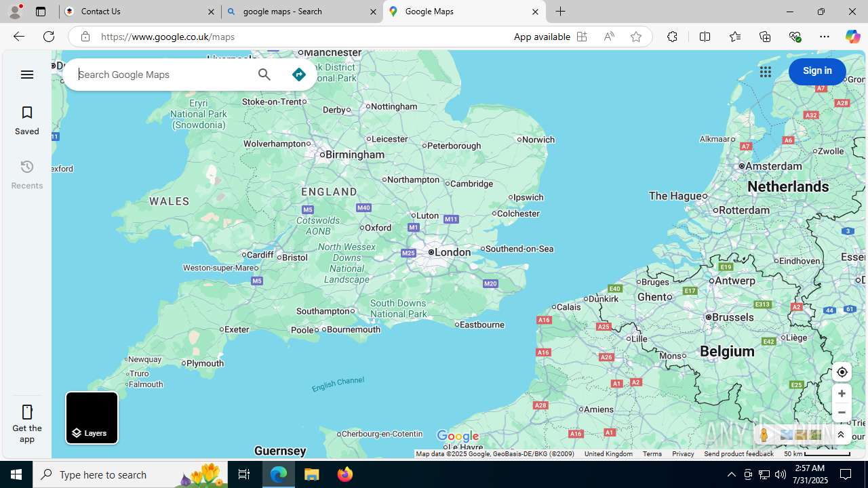Click the address bar URL

[x=167, y=37]
